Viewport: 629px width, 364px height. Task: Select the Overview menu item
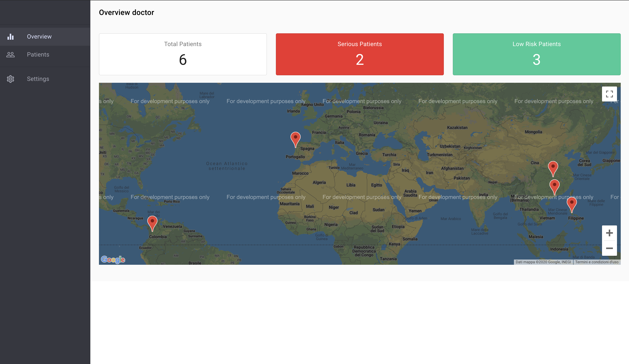(39, 37)
